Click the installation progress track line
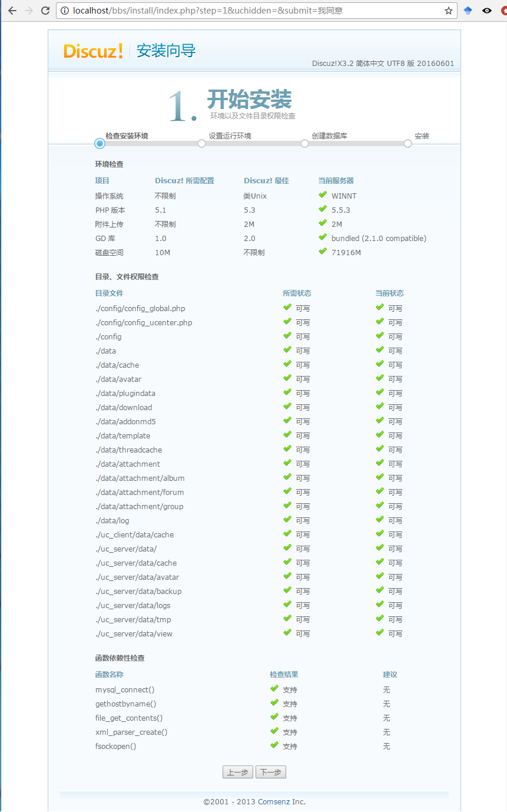Viewport: 507px width, 812px height. pyautogui.click(x=253, y=143)
